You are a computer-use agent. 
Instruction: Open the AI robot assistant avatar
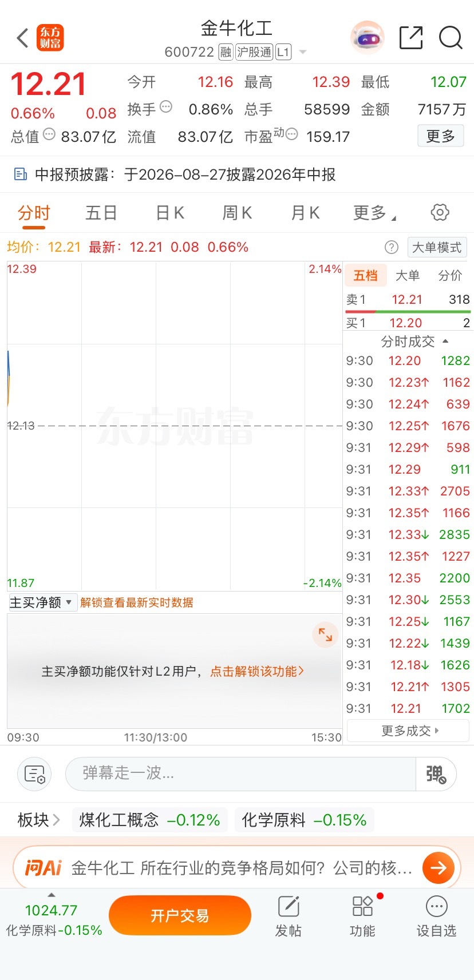point(368,38)
